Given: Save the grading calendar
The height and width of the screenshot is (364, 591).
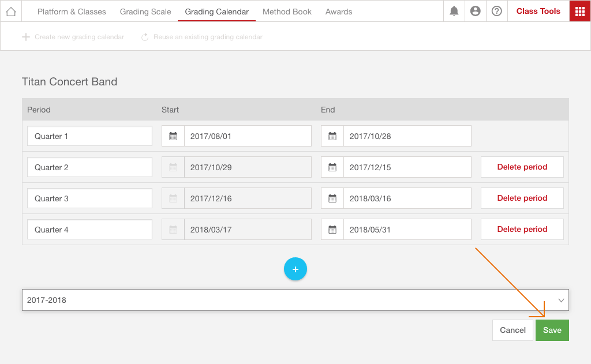Looking at the screenshot, I should (x=552, y=330).
